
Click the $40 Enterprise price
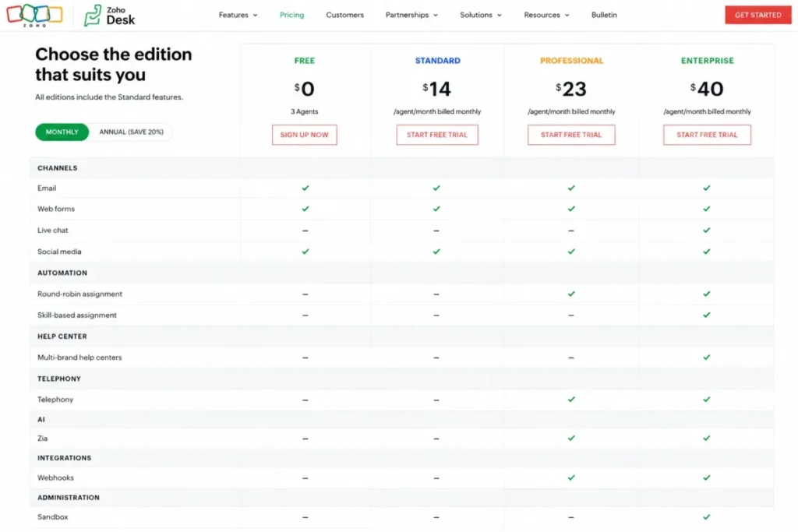click(x=707, y=90)
